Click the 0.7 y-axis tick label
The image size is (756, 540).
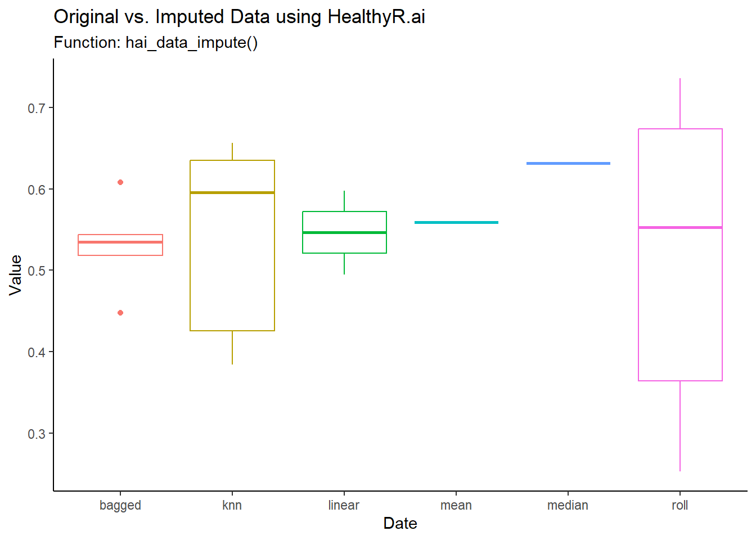tap(37, 108)
